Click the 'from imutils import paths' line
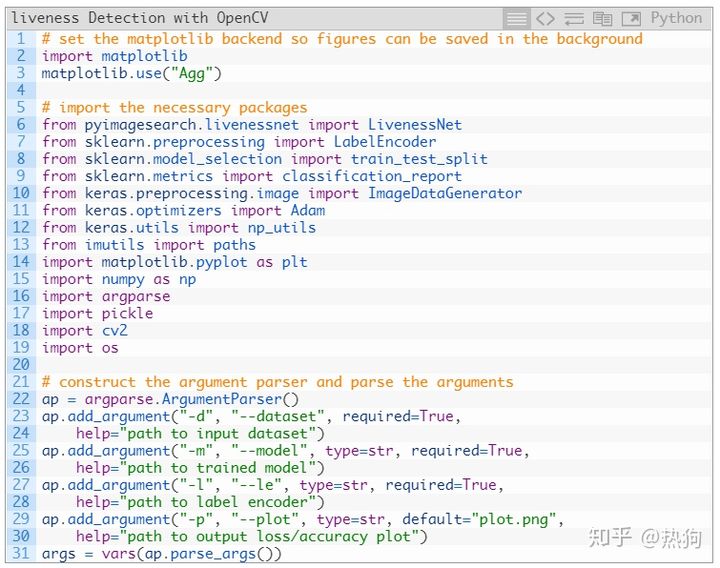The height and width of the screenshot is (568, 720). pyautogui.click(x=149, y=245)
